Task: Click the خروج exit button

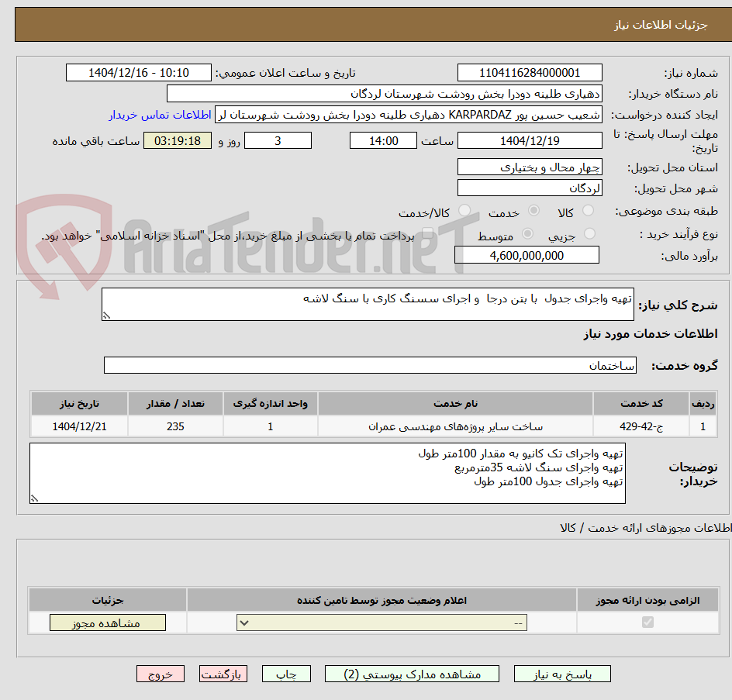Action: pos(160,674)
